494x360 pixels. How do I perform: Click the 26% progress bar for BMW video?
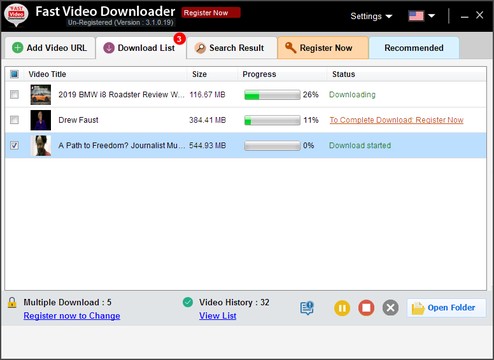pos(272,95)
